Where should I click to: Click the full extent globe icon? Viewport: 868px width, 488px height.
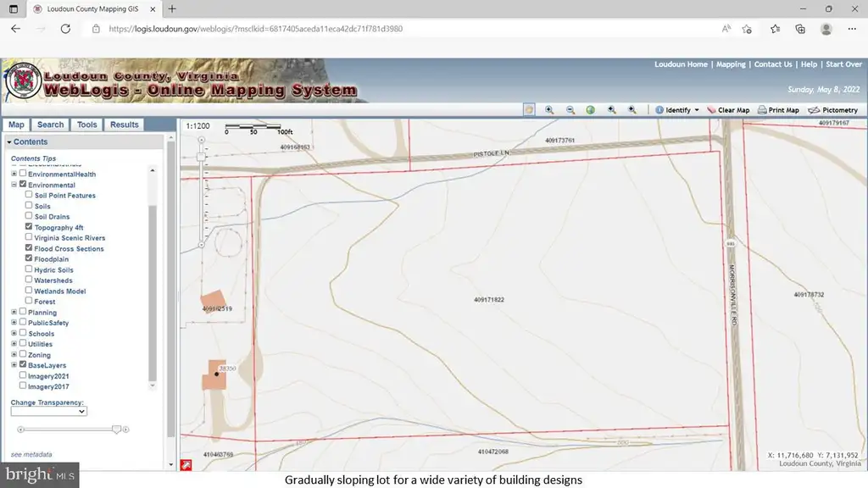click(591, 110)
